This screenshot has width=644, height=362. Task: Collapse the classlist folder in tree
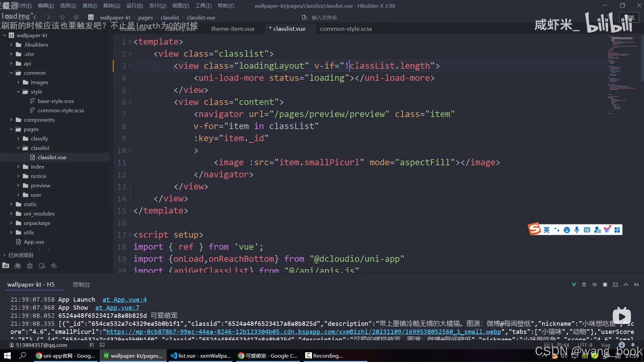[18, 148]
